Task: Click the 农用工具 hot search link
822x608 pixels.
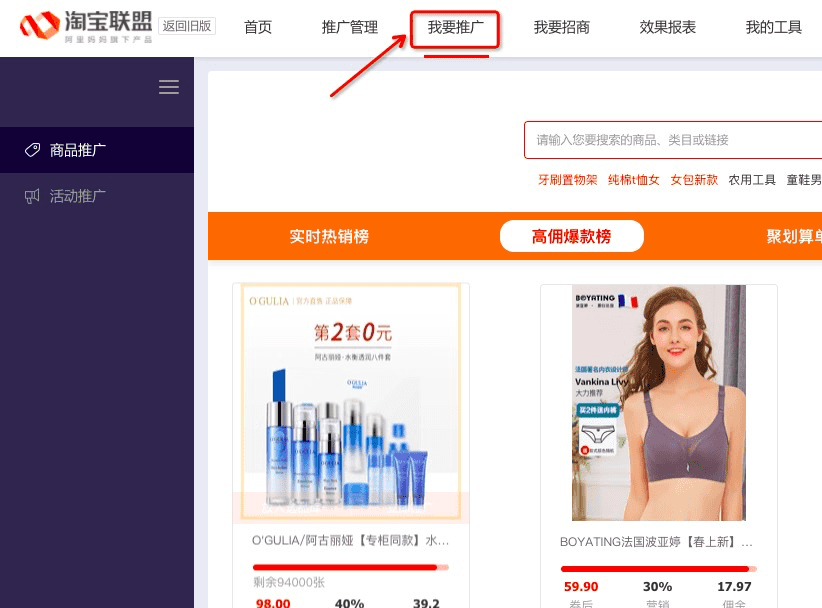Action: (752, 180)
